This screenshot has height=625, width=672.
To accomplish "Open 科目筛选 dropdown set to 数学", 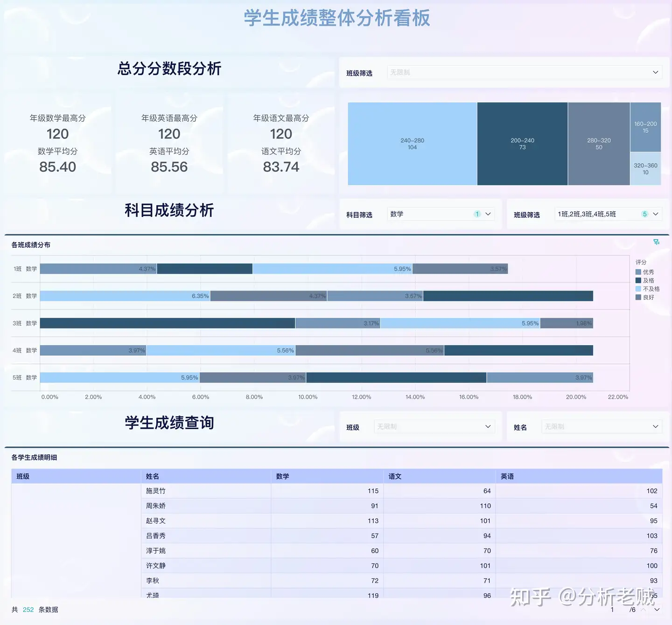I will [x=441, y=214].
